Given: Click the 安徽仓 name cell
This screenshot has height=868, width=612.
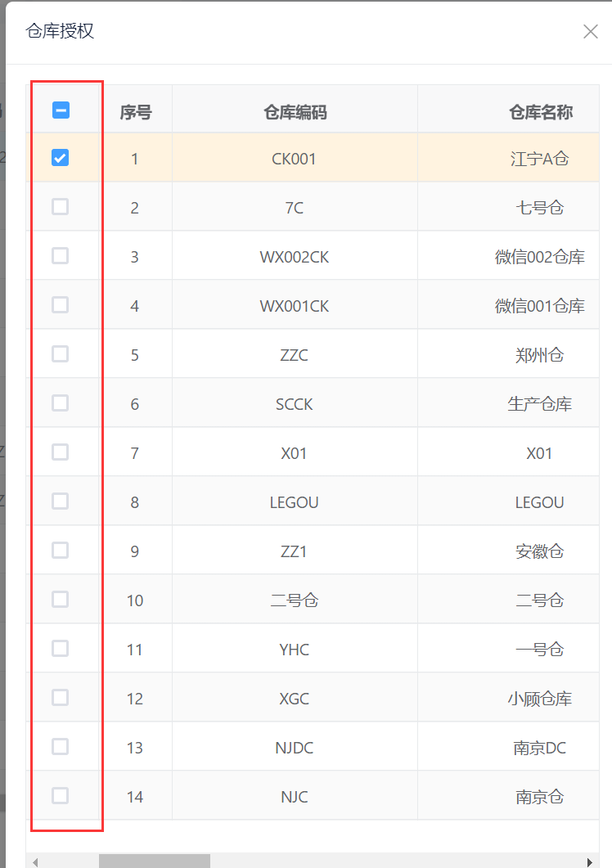Looking at the screenshot, I should click(x=508, y=551).
